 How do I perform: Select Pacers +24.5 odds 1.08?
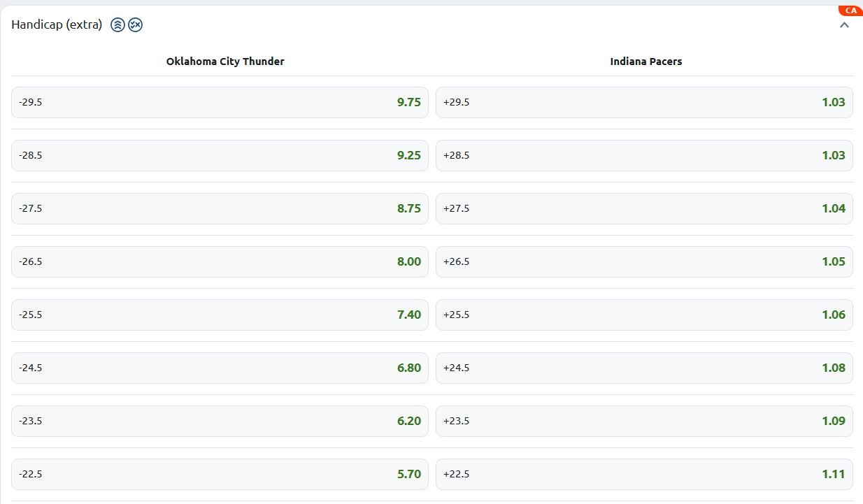(644, 368)
